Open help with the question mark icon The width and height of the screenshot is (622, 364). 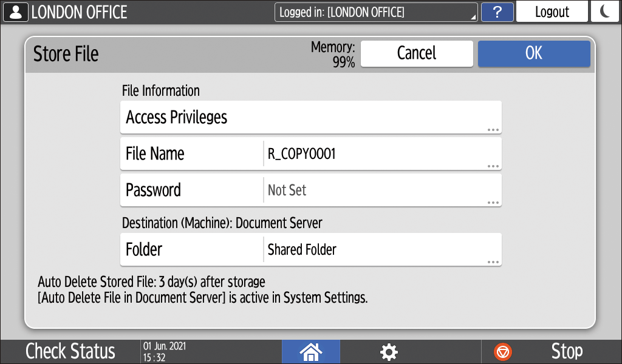click(x=497, y=12)
